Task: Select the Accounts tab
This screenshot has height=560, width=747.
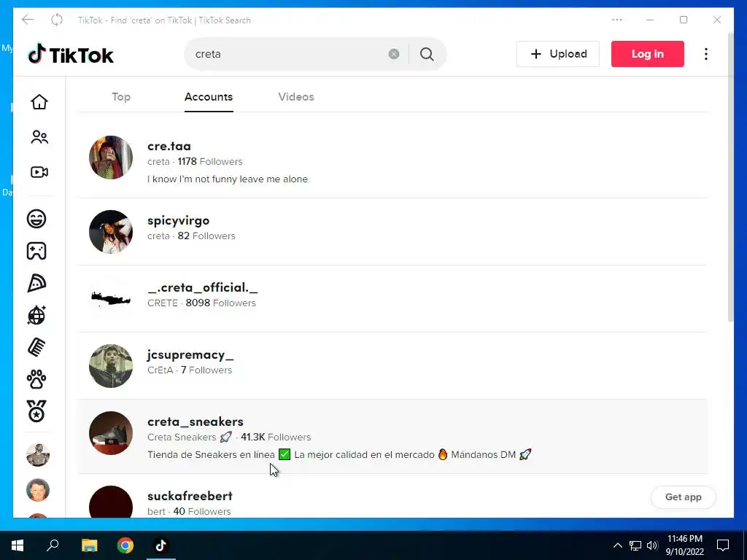Action: 209,97
